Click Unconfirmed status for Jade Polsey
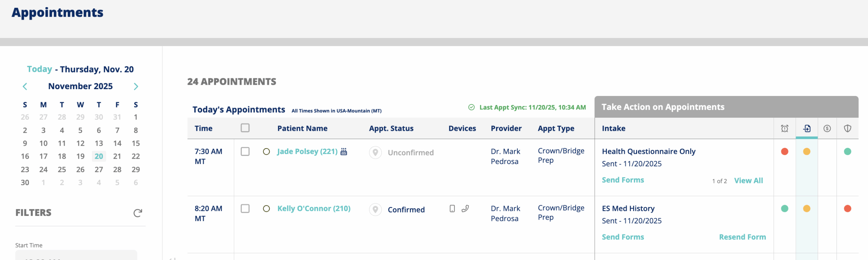Image resolution: width=868 pixels, height=260 pixels. (x=411, y=153)
